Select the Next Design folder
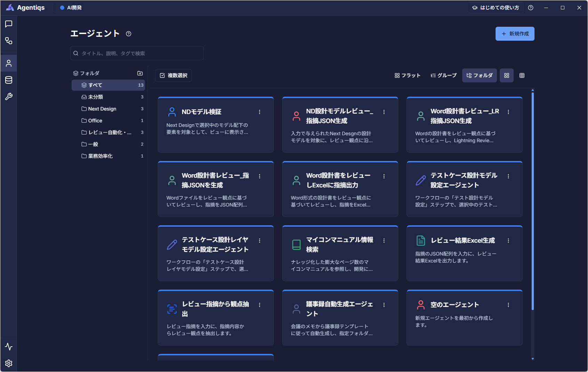 coord(108,109)
